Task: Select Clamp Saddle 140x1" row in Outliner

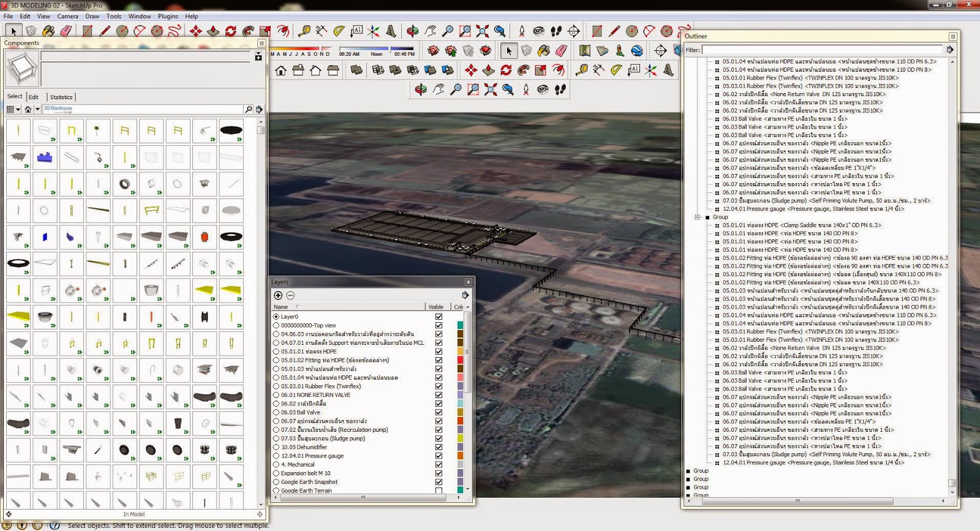Action: click(801, 225)
